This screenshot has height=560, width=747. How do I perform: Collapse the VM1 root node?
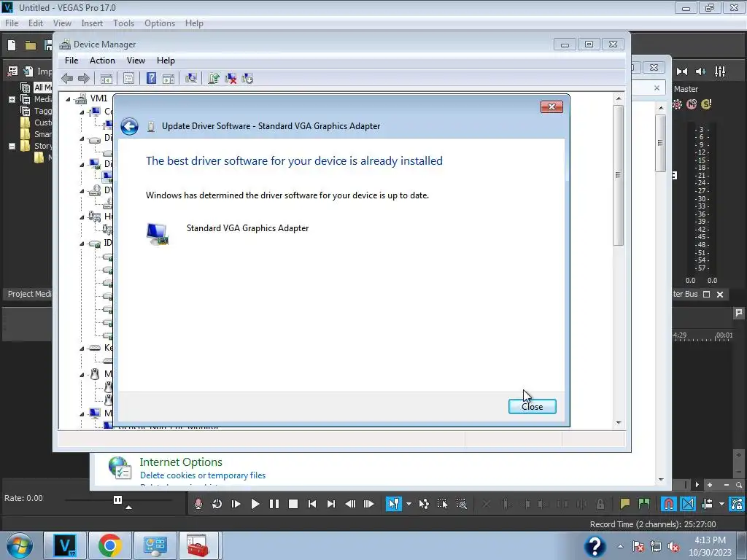click(x=68, y=99)
